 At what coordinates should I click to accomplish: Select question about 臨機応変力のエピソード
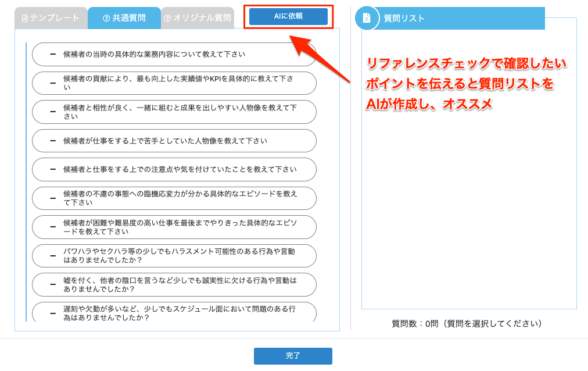point(174,198)
